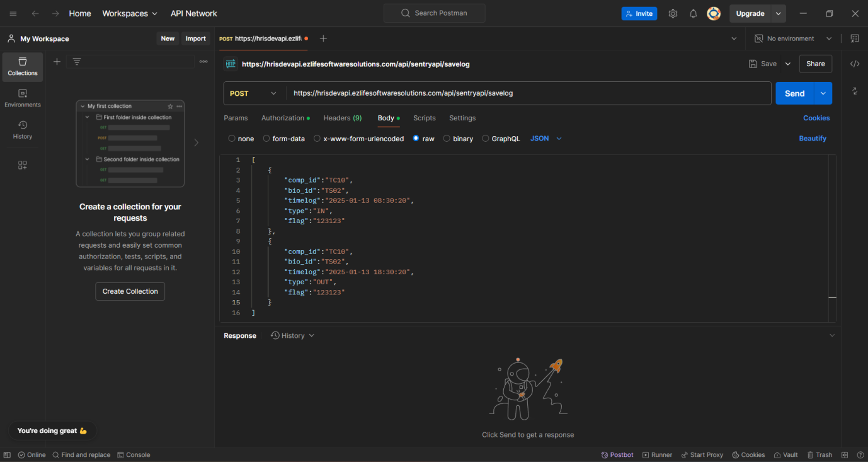Open Find and replace
868x462 pixels.
coord(81,455)
